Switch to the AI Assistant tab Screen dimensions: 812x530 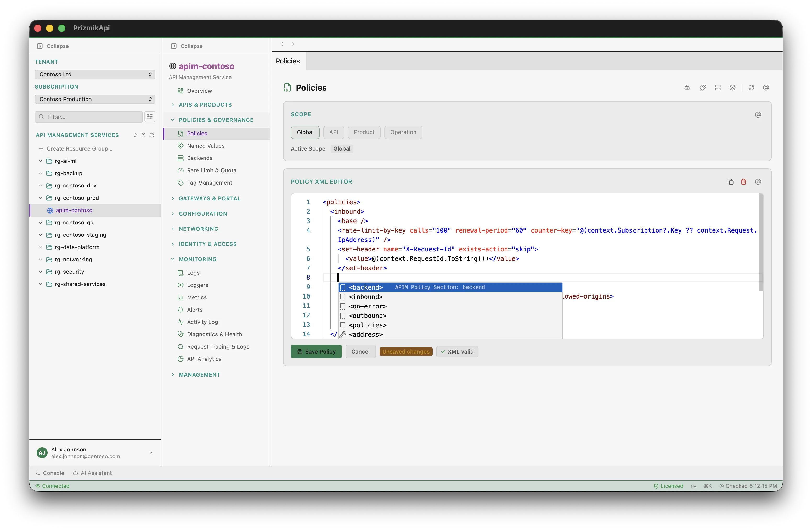click(92, 473)
